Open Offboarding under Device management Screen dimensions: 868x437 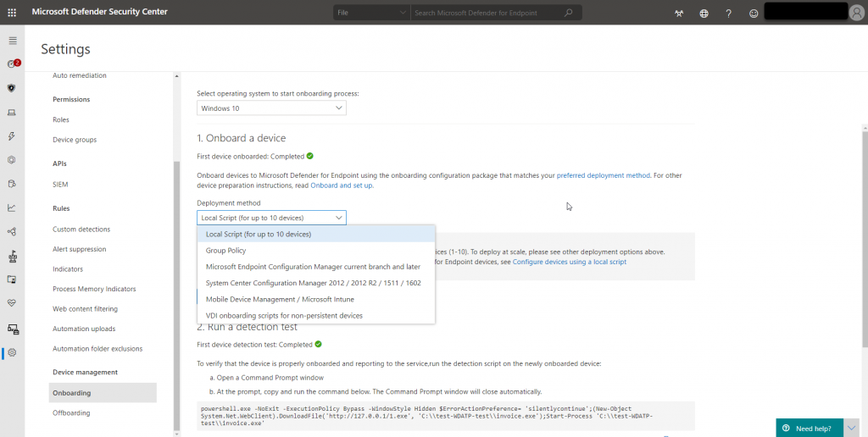(x=71, y=412)
